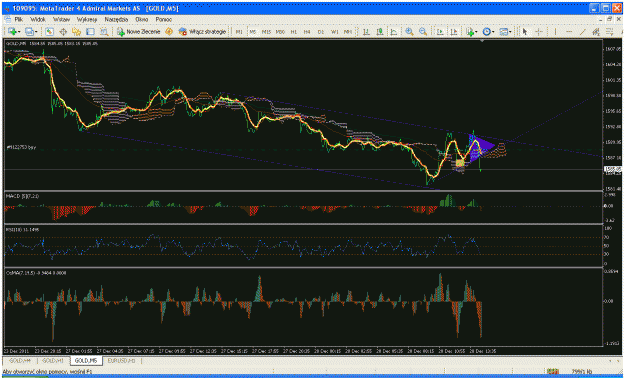625x378 pixels.
Task: Select the Trendline drawing tool
Action: click(x=582, y=32)
